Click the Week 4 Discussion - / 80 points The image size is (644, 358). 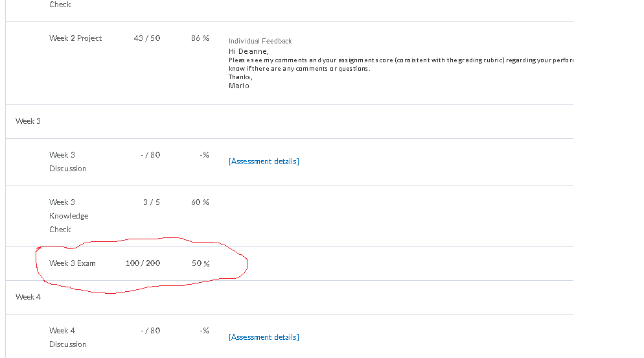click(x=150, y=331)
